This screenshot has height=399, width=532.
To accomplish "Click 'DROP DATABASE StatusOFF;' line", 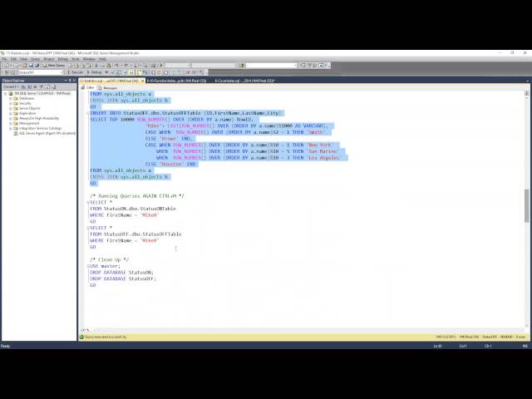I will coord(123,279).
